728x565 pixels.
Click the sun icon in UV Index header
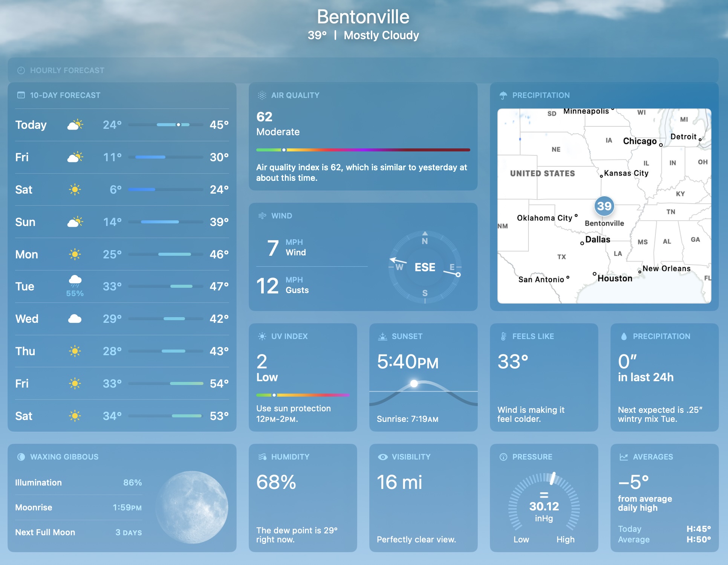[262, 336]
